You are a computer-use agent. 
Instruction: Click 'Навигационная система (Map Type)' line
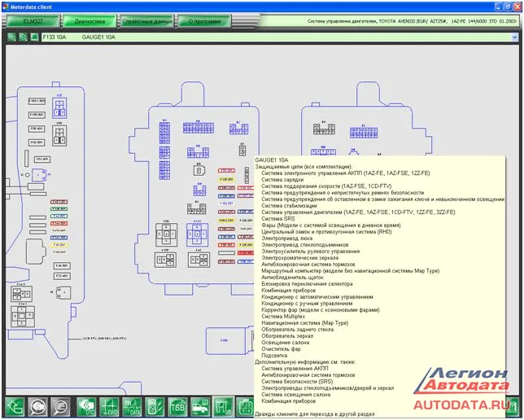(305, 323)
